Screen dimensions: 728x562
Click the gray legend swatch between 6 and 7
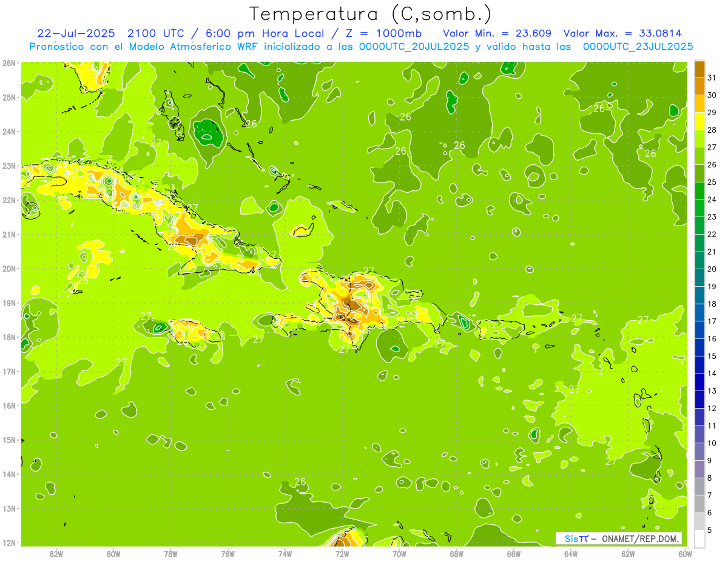[699, 504]
